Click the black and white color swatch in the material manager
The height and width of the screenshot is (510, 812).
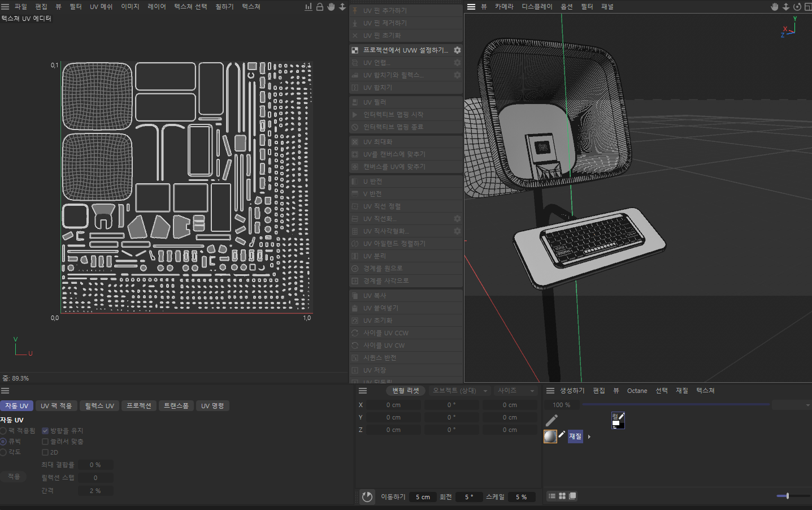(x=618, y=420)
